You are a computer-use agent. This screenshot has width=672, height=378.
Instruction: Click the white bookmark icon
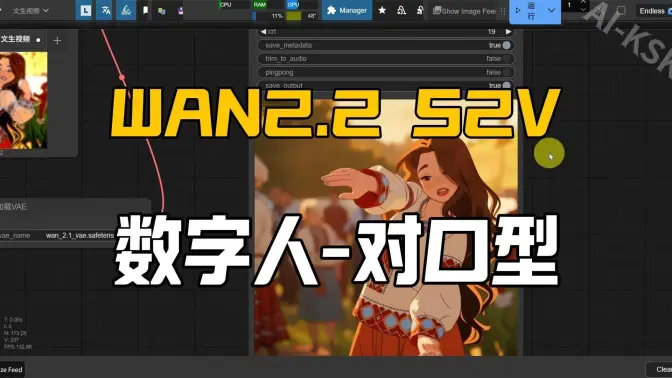(146, 10)
